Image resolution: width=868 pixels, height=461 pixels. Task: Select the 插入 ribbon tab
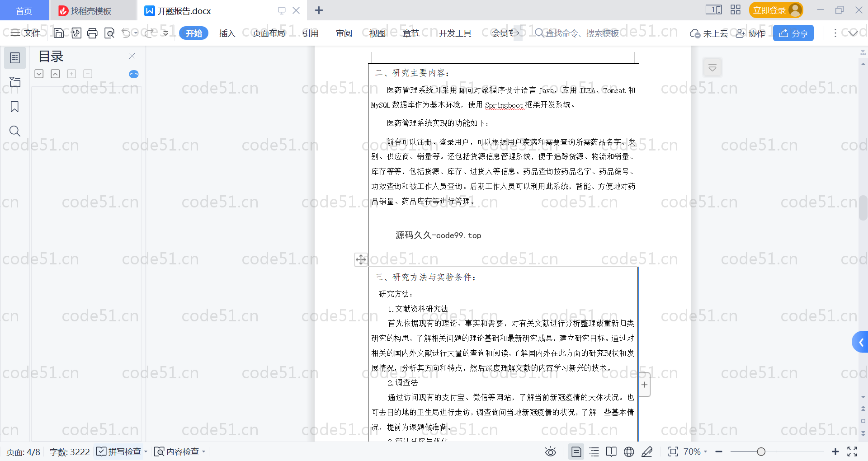227,33
